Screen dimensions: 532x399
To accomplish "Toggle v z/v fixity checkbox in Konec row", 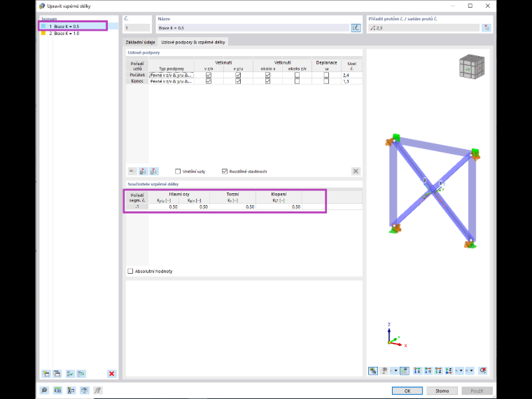I will [x=209, y=81].
